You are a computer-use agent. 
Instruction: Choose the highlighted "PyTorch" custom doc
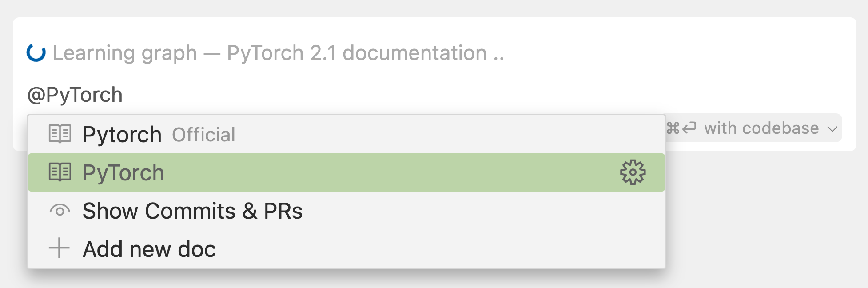pos(123,173)
